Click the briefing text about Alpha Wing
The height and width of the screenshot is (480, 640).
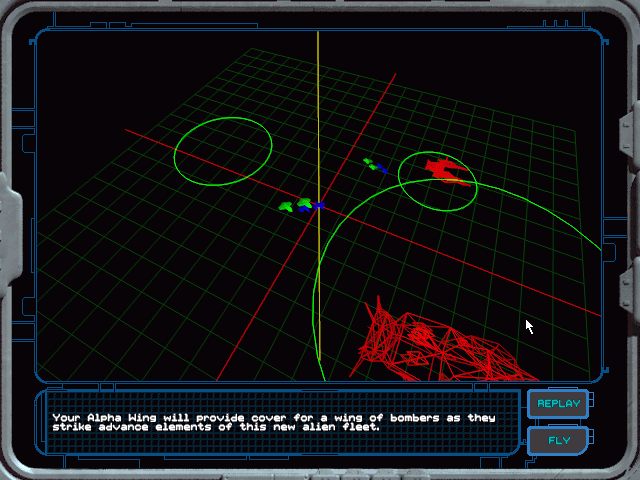[x=274, y=422]
